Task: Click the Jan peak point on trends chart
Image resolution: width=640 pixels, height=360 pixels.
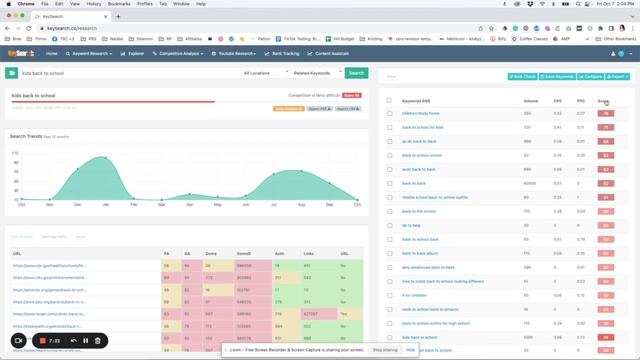Action: coord(106,158)
